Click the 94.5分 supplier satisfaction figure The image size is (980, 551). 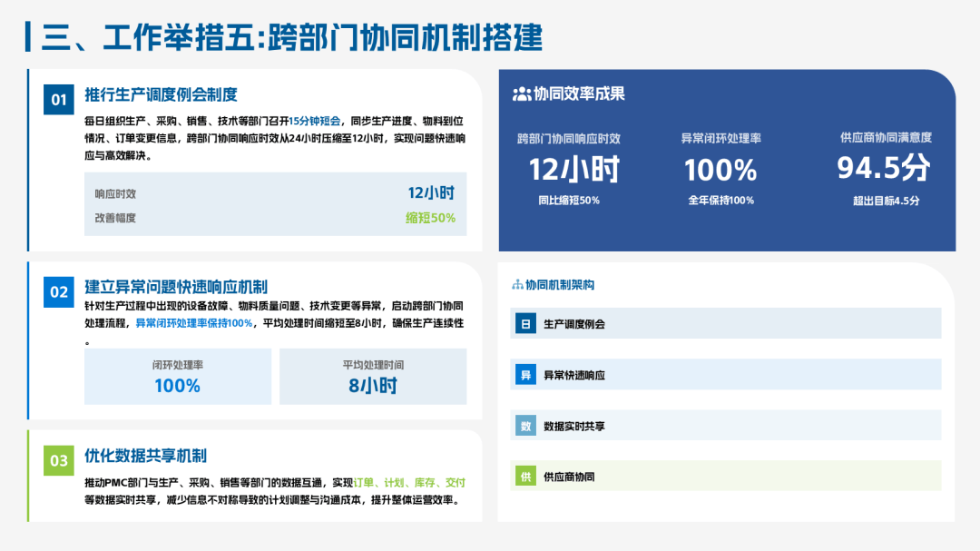click(884, 168)
